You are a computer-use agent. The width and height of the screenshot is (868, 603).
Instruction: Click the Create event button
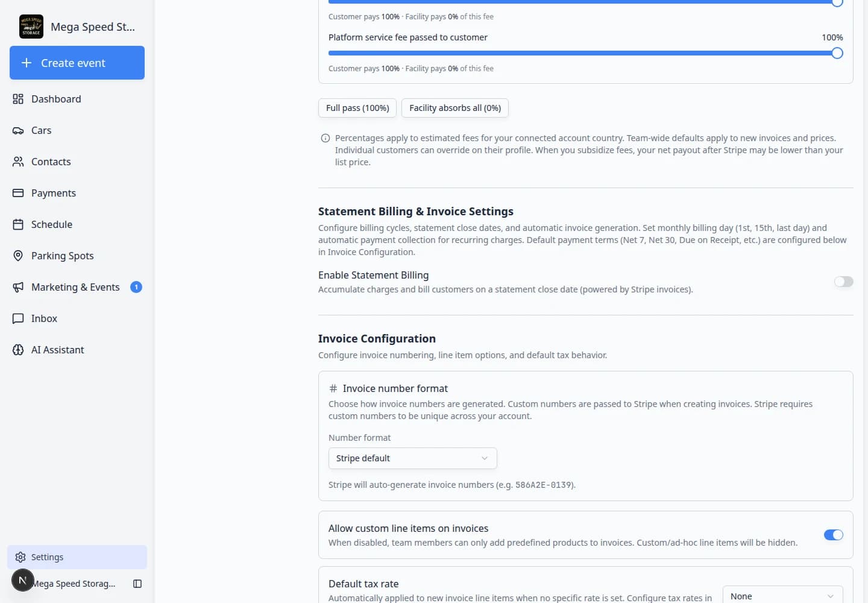[x=77, y=63]
